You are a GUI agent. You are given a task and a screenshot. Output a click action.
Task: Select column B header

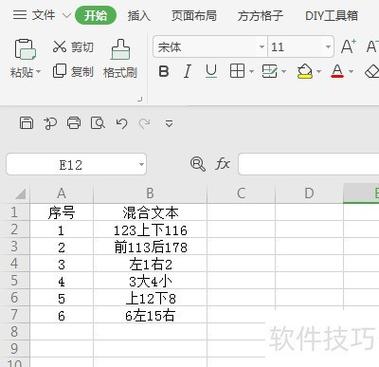(150, 193)
